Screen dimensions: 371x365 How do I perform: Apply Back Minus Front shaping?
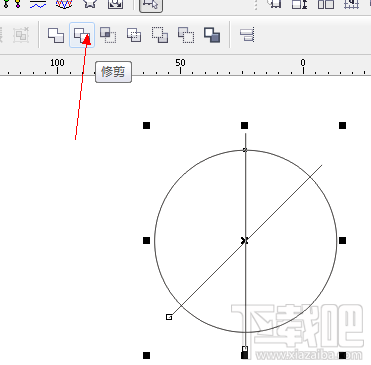tap(186, 35)
